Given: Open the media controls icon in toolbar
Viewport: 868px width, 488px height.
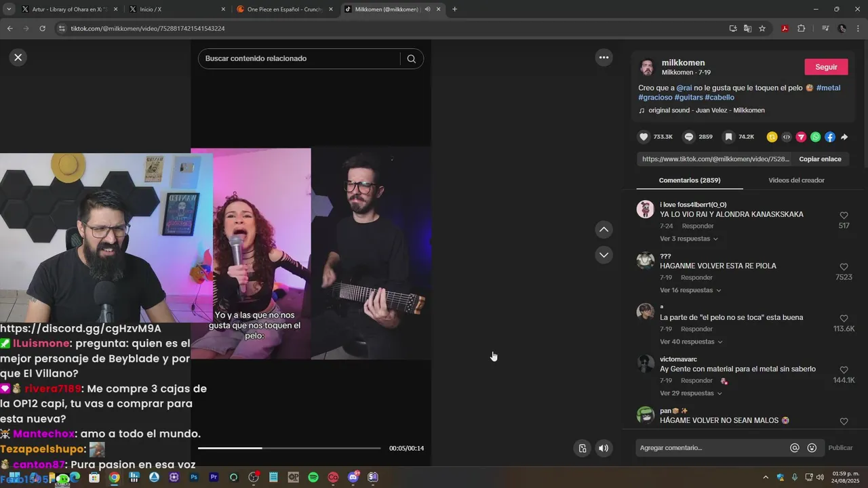Looking at the screenshot, I should coord(825,28).
